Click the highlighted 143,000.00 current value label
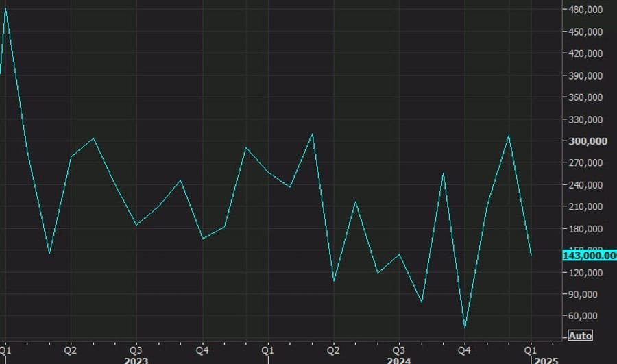Viewport: 617px width, 364px height. pos(589,255)
